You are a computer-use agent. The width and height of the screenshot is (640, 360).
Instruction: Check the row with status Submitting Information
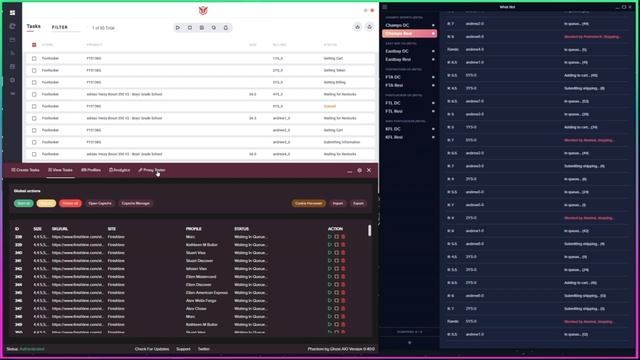pyautogui.click(x=34, y=142)
